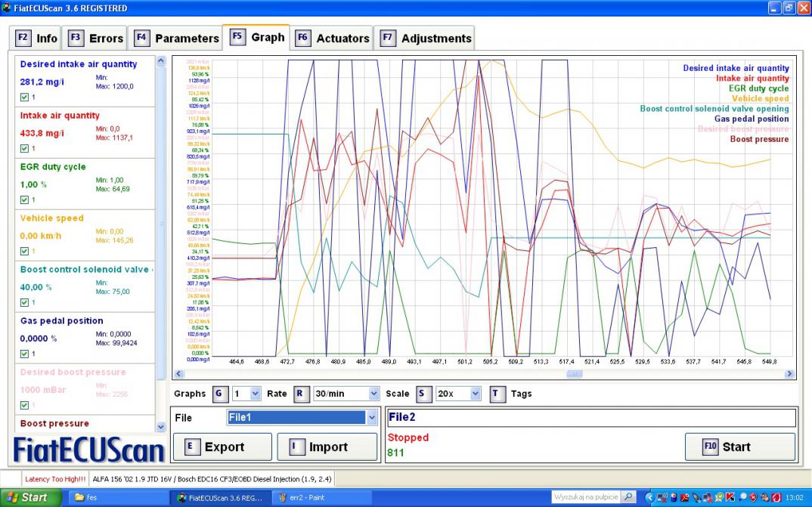Click the parameter list scroll up arrow
The image size is (812, 507).
click(x=160, y=60)
